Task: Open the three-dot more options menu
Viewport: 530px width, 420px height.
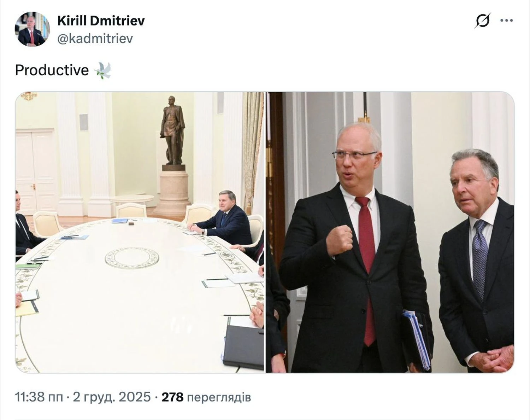Action: click(507, 21)
